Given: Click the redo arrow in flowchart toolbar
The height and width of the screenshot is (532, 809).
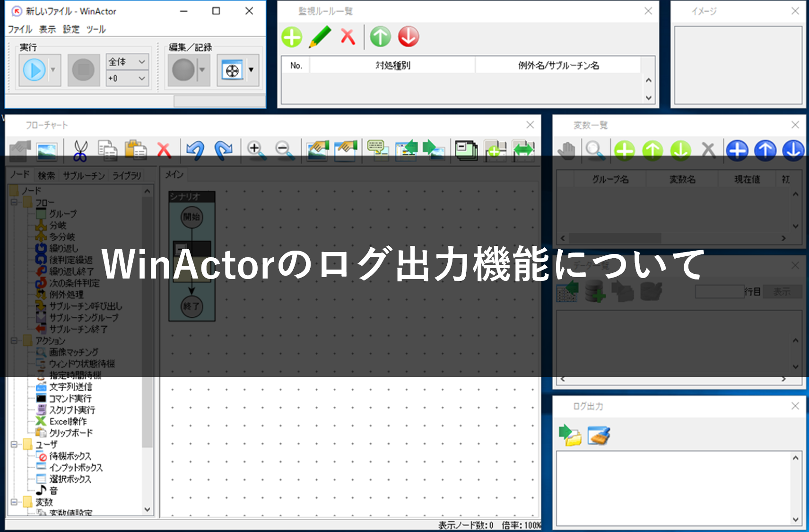Looking at the screenshot, I should tap(224, 150).
